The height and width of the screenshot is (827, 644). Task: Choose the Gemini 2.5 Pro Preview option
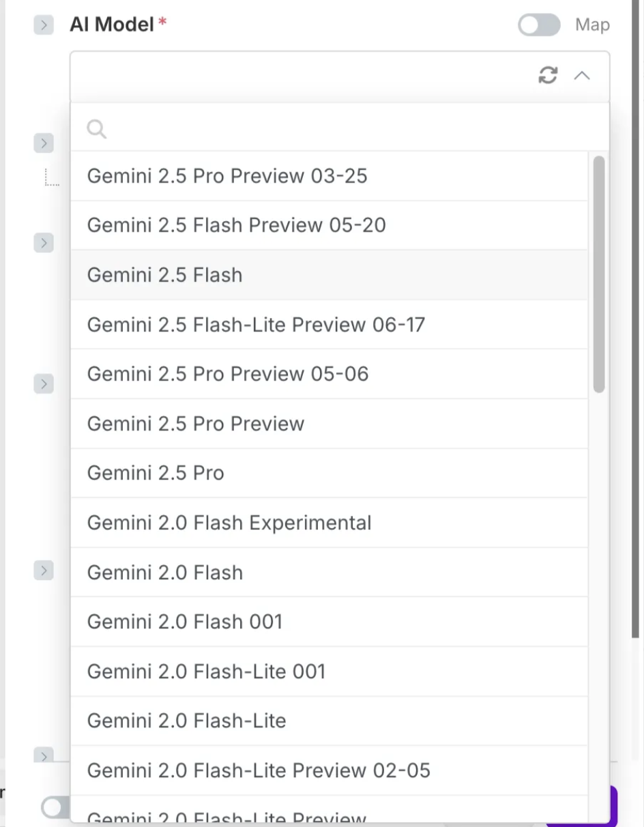[196, 424]
